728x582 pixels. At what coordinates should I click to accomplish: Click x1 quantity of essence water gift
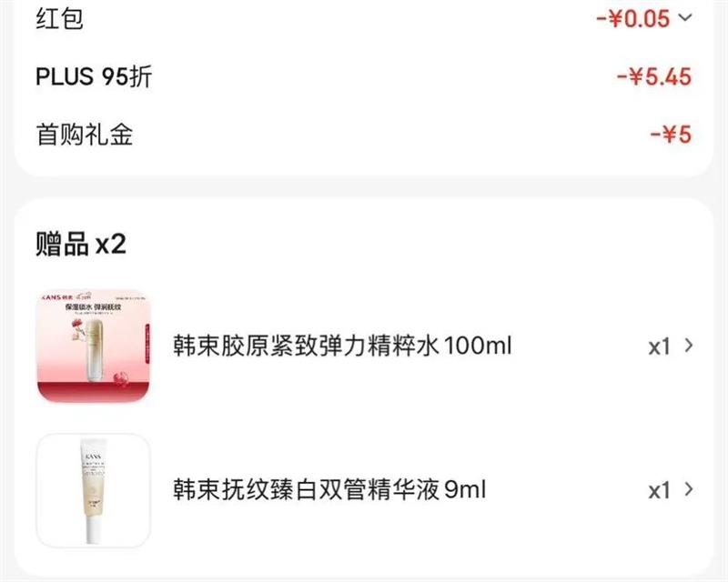click(660, 346)
